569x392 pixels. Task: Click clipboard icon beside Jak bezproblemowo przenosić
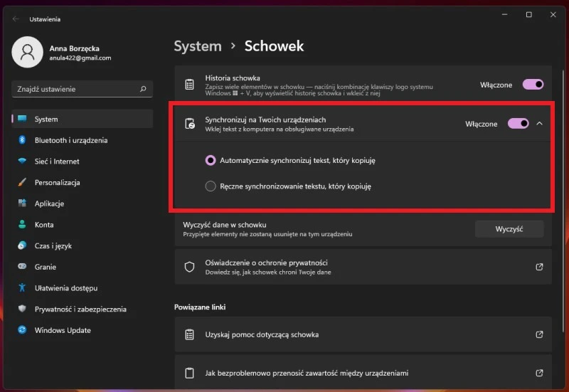[x=189, y=373]
